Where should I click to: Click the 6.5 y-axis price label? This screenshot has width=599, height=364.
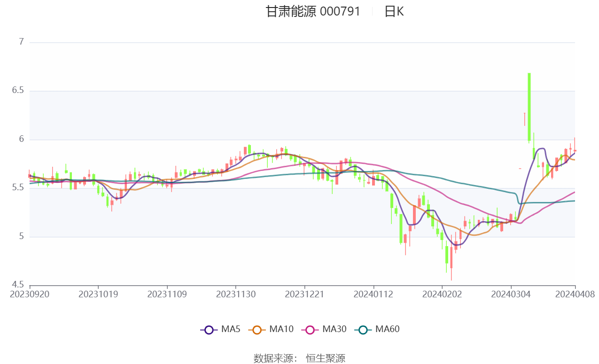tap(17, 91)
